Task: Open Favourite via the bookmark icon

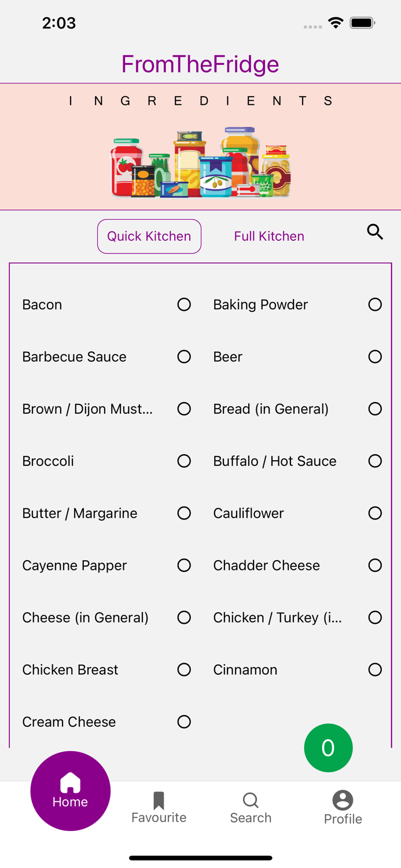Action: click(x=159, y=800)
